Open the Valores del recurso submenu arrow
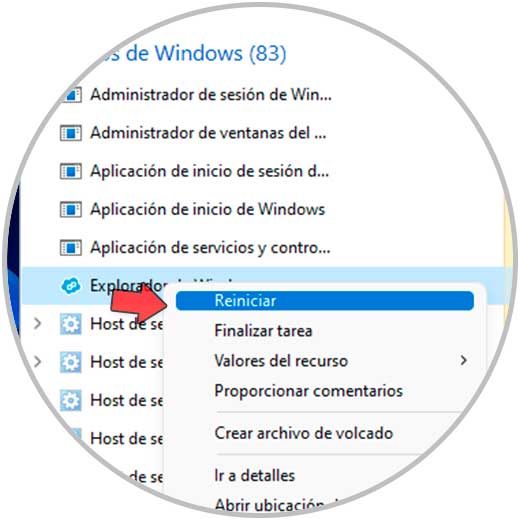The image size is (520, 520). click(463, 360)
